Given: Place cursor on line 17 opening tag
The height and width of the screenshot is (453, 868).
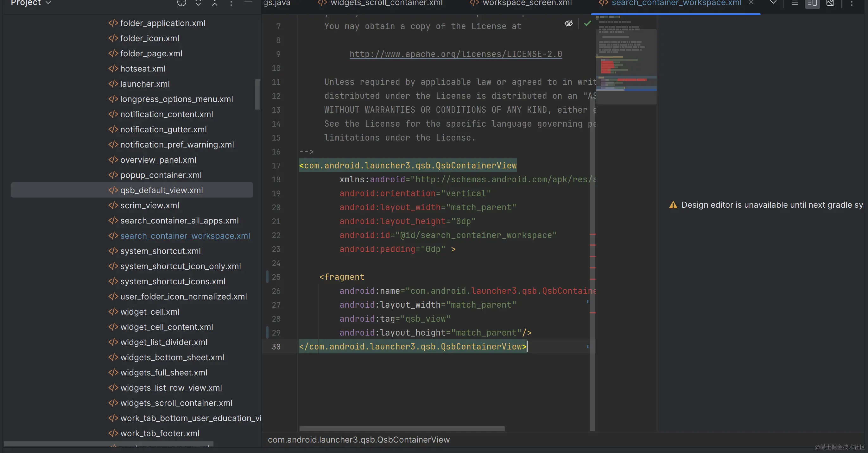Looking at the screenshot, I should [408, 165].
